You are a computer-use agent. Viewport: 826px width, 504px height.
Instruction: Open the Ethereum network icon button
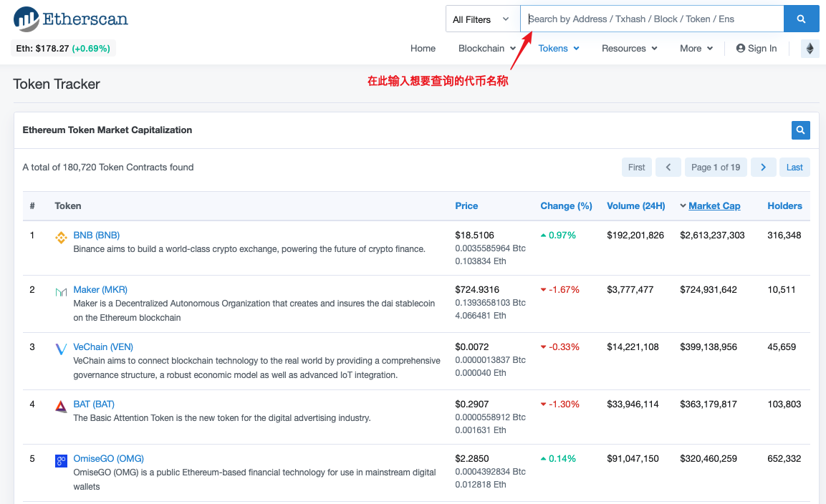pyautogui.click(x=810, y=49)
